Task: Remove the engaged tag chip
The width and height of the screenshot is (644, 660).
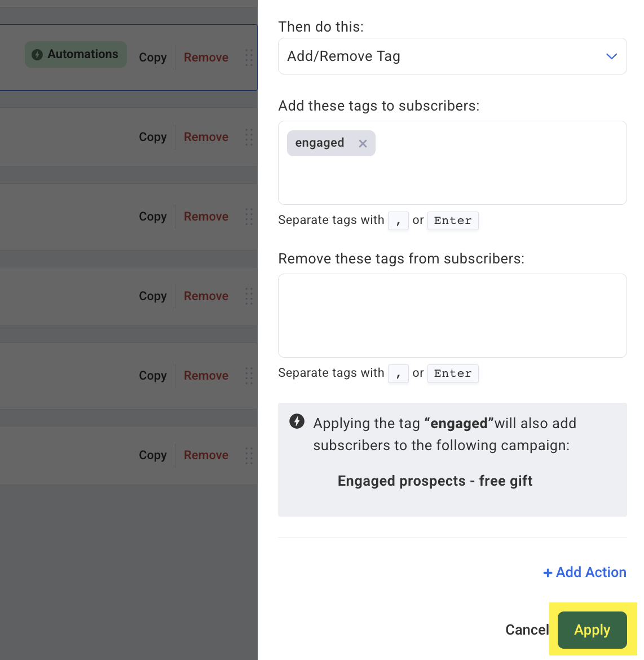Action: (363, 143)
